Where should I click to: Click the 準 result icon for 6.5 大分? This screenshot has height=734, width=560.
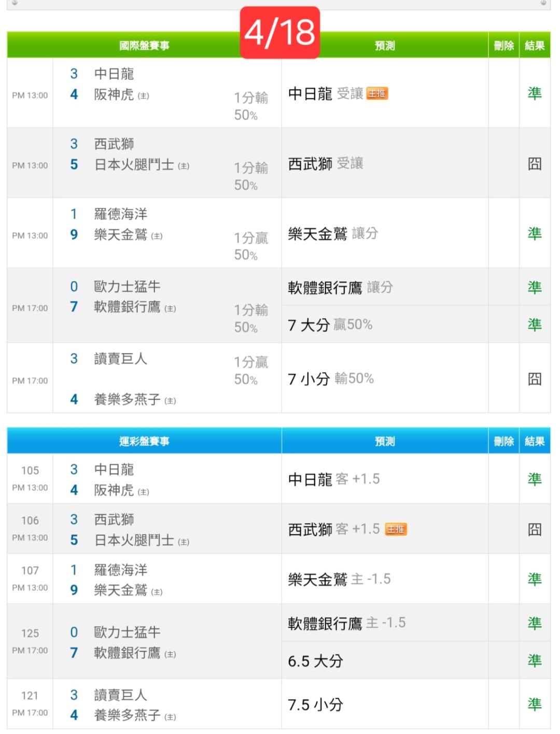pyautogui.click(x=535, y=660)
